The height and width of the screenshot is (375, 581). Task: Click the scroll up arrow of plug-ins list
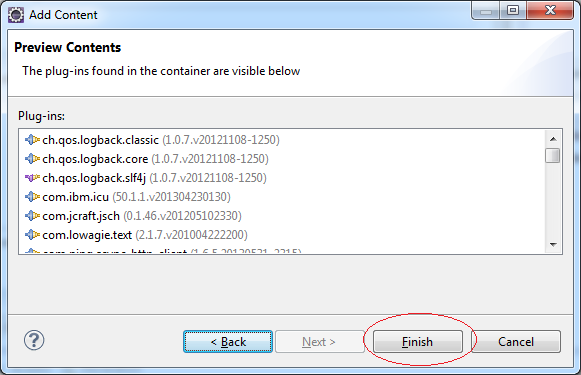tap(553, 139)
